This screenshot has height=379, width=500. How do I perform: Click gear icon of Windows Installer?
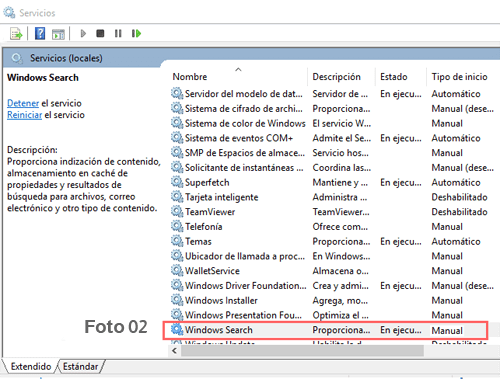click(177, 300)
